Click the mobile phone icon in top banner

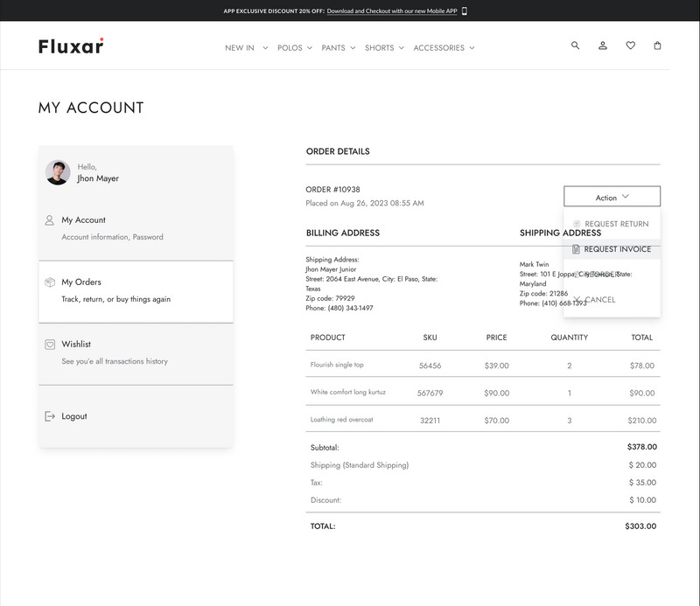pyautogui.click(x=466, y=10)
